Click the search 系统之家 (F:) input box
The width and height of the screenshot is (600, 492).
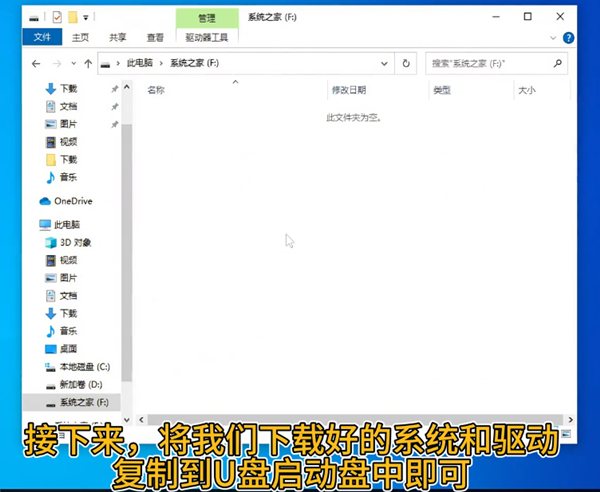488,63
